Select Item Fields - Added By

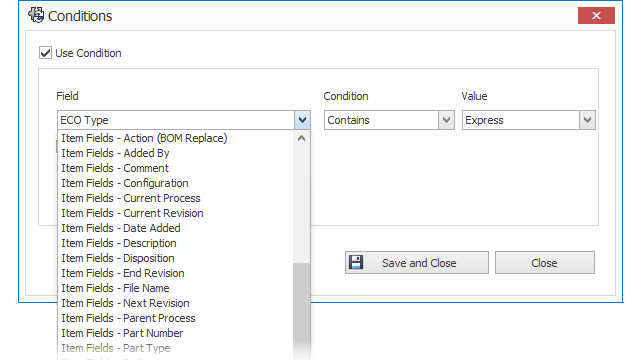click(x=176, y=153)
